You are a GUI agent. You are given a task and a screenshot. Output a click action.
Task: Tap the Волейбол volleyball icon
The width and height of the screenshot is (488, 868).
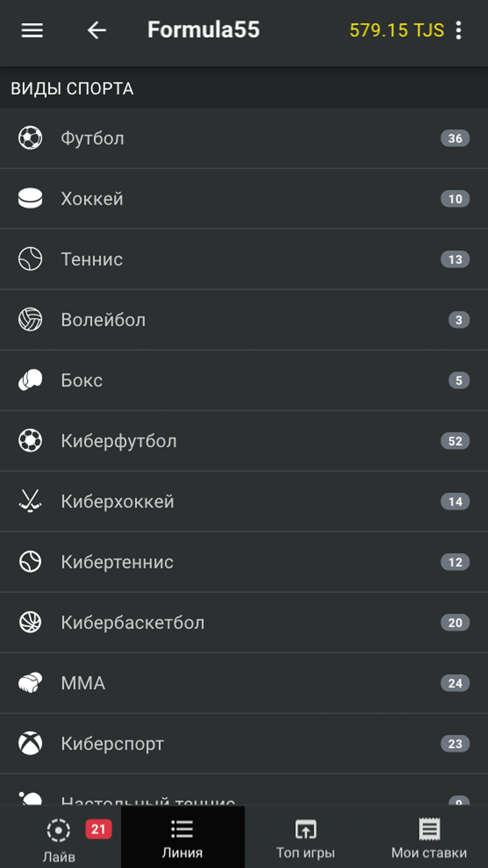click(30, 320)
